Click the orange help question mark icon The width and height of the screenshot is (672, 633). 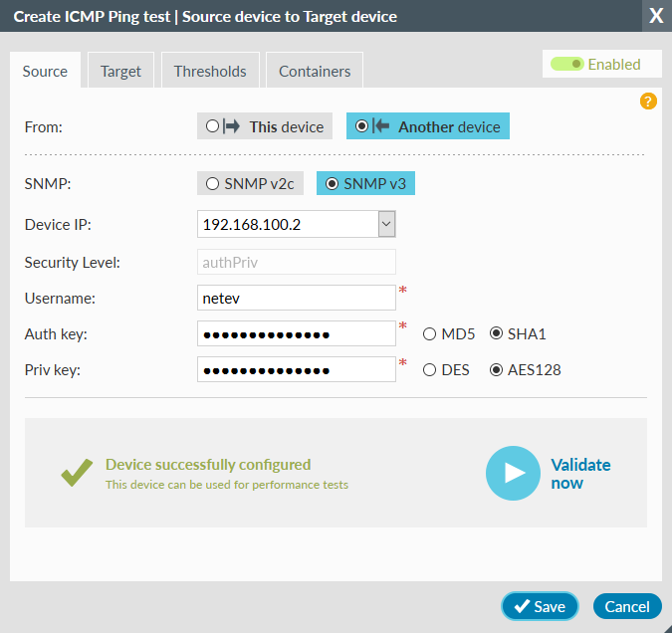coord(648,102)
